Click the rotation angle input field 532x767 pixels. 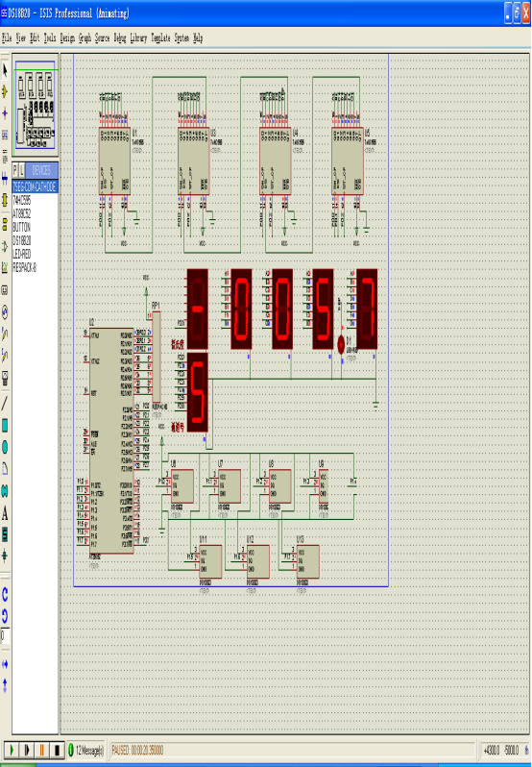(5, 636)
